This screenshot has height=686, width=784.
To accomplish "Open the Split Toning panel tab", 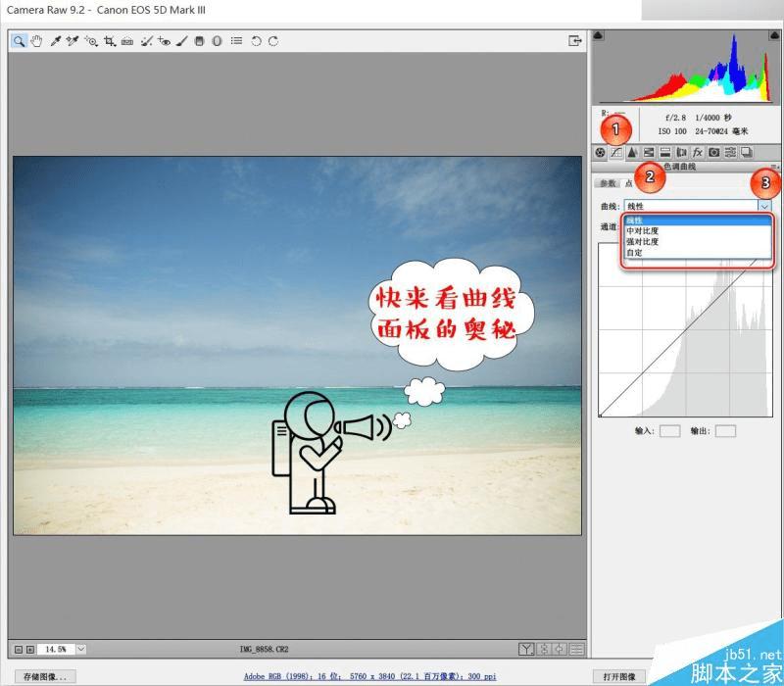I will click(x=665, y=153).
